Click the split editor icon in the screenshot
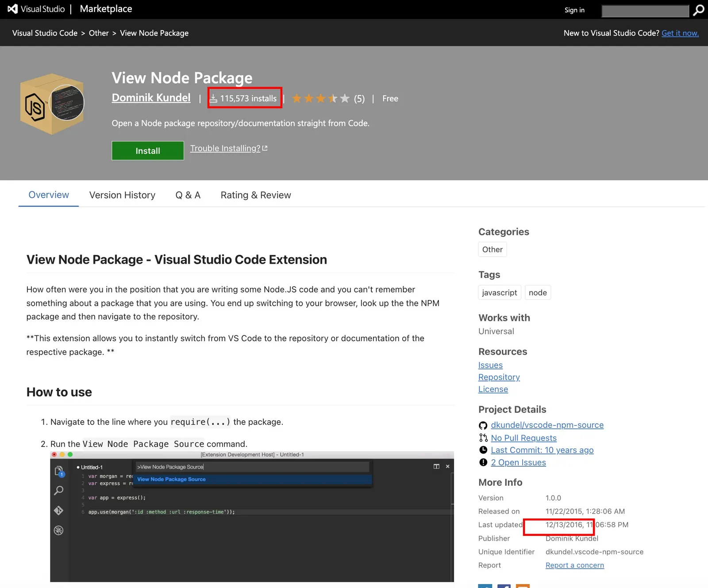 (436, 466)
